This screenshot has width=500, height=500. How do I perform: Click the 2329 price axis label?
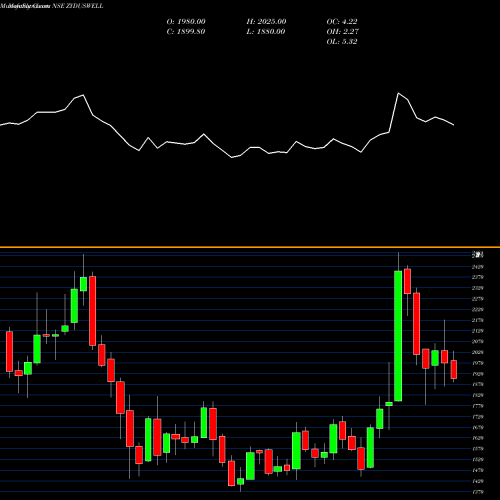click(x=478, y=288)
